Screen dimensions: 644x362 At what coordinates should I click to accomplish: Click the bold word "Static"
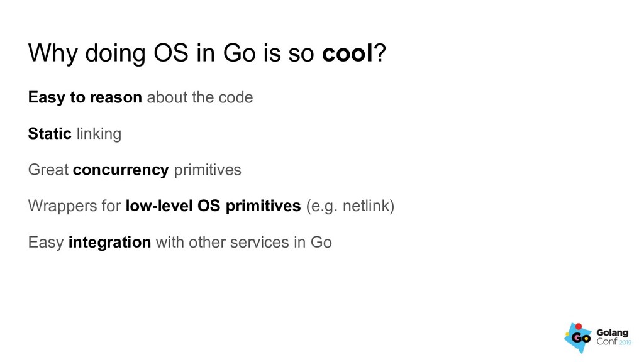(x=50, y=134)
